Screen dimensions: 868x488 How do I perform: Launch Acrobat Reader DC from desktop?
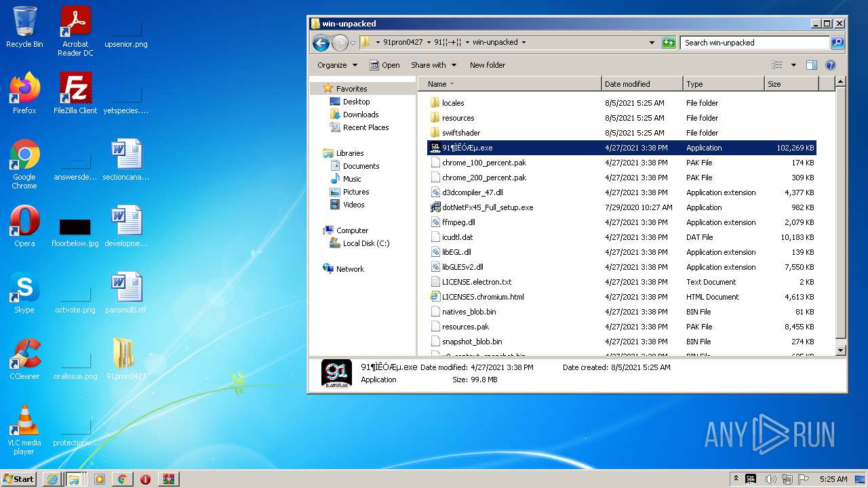[x=75, y=31]
